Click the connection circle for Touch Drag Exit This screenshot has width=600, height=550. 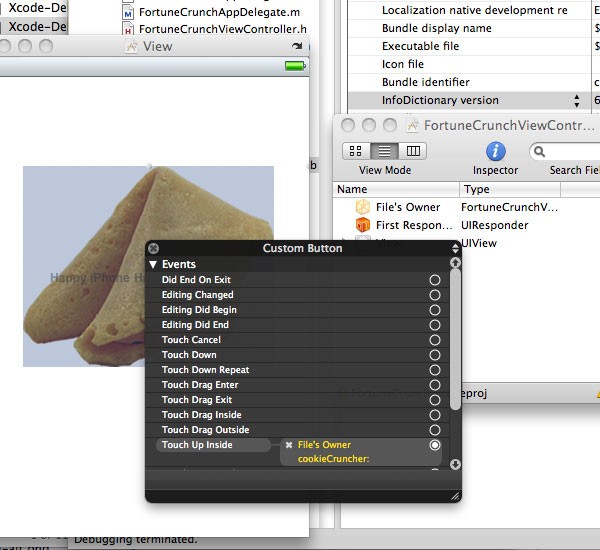click(x=435, y=400)
